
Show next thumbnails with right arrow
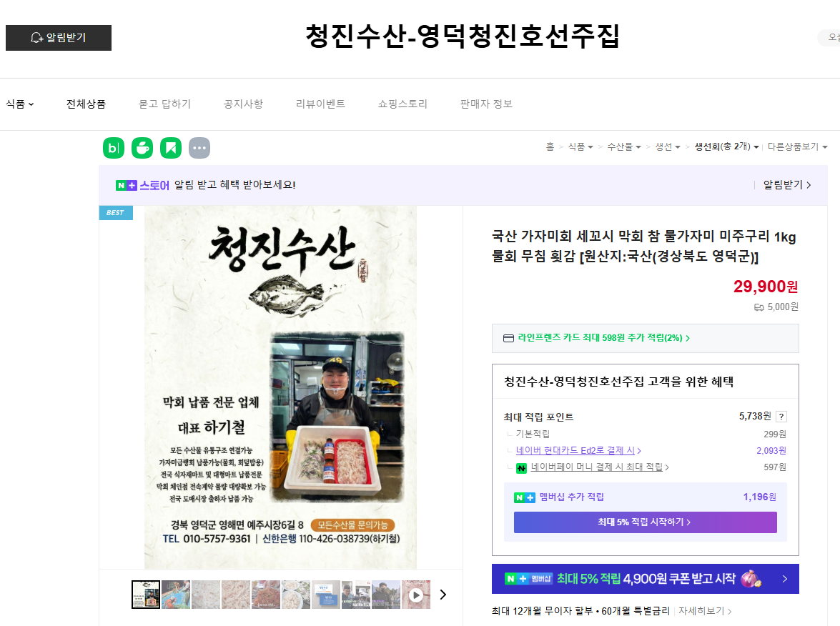[443, 595]
